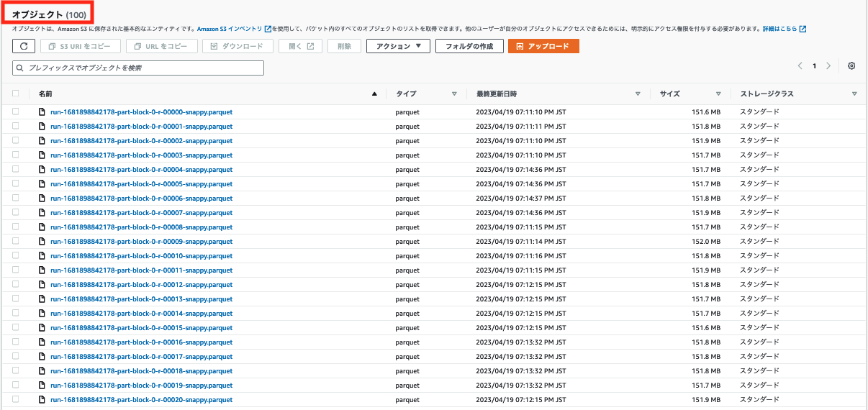Open the アクション dropdown menu
This screenshot has height=410, width=868.
pos(398,46)
